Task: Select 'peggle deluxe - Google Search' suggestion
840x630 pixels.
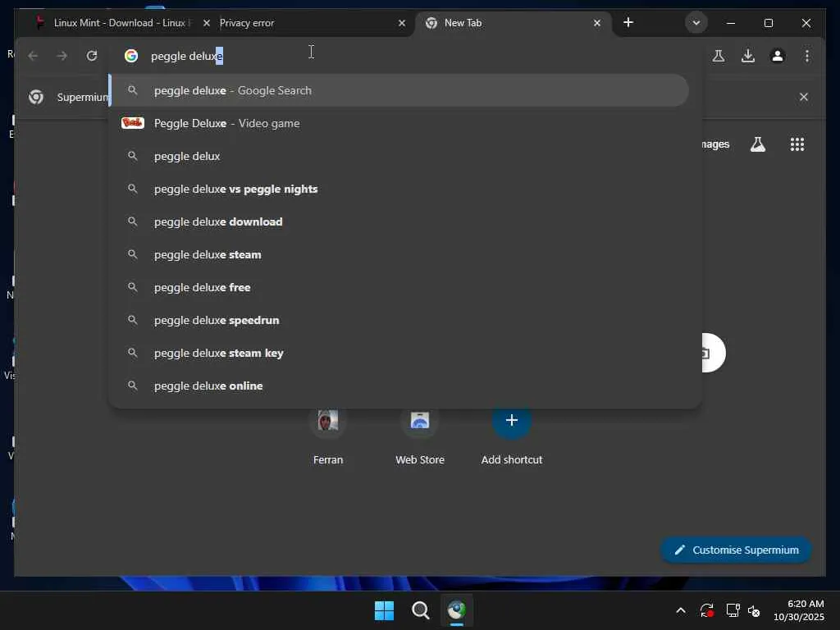Action: (399, 90)
